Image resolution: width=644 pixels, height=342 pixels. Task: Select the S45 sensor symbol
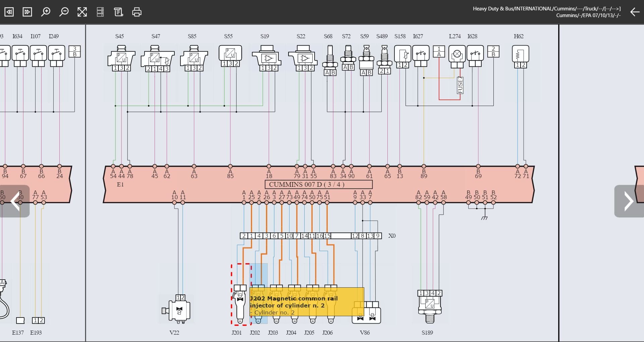click(x=121, y=58)
